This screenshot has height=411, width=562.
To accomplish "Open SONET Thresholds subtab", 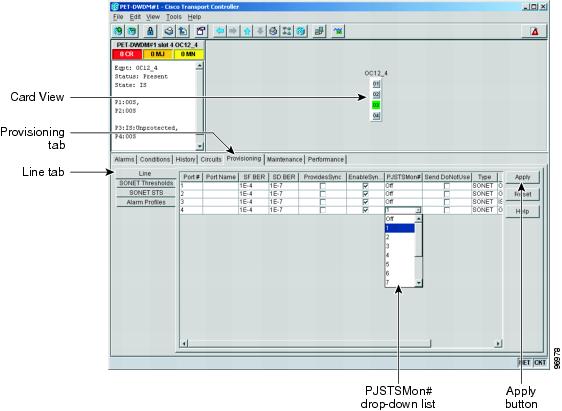I will click(146, 183).
